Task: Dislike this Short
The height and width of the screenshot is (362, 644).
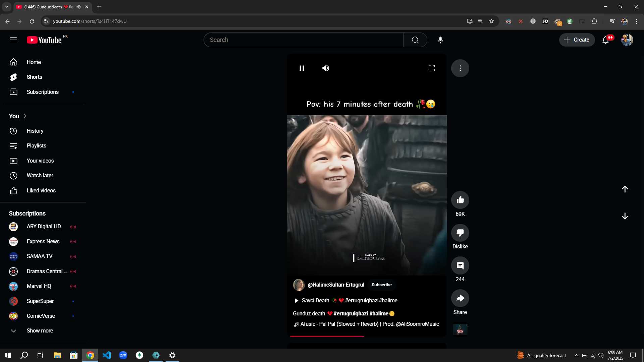Action: 460,233
